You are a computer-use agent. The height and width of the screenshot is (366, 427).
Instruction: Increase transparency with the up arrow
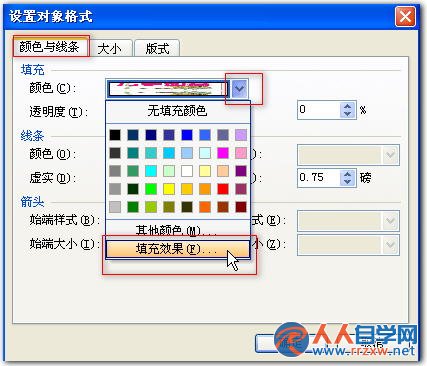coord(347,106)
